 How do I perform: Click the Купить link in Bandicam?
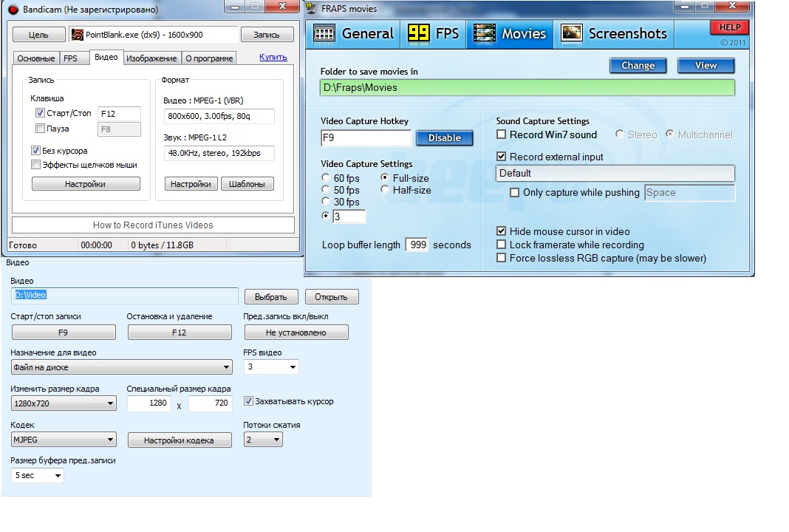273,57
